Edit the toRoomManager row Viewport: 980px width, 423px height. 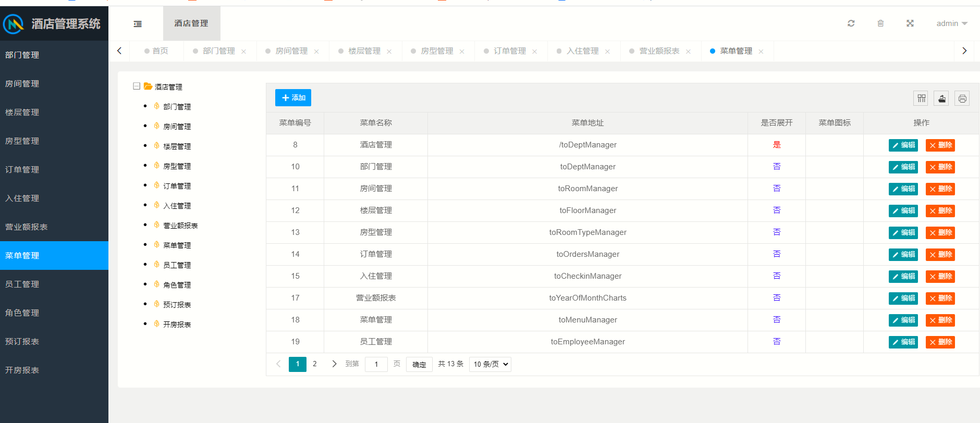click(x=903, y=189)
